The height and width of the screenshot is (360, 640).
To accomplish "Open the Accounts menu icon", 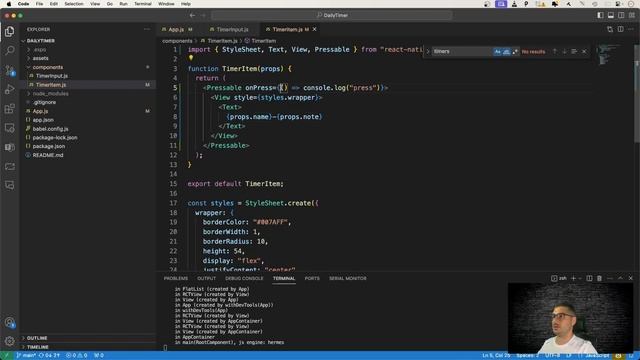I will point(9,322).
